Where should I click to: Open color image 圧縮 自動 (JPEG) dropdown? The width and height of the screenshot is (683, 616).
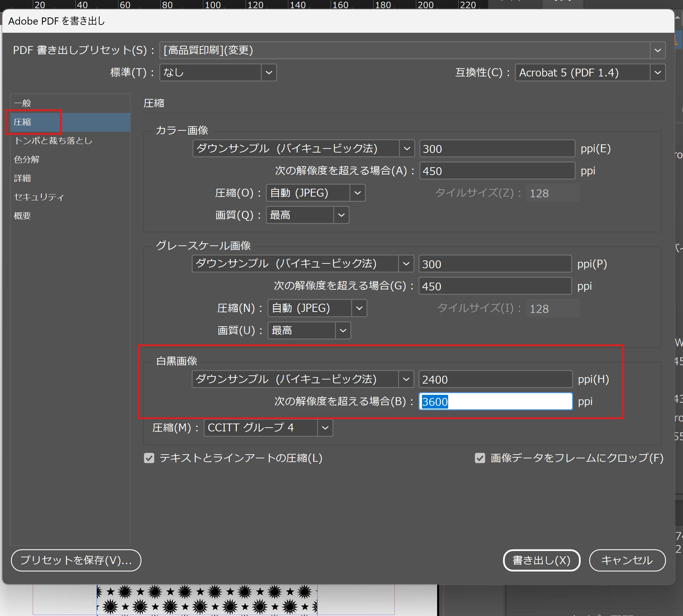316,193
